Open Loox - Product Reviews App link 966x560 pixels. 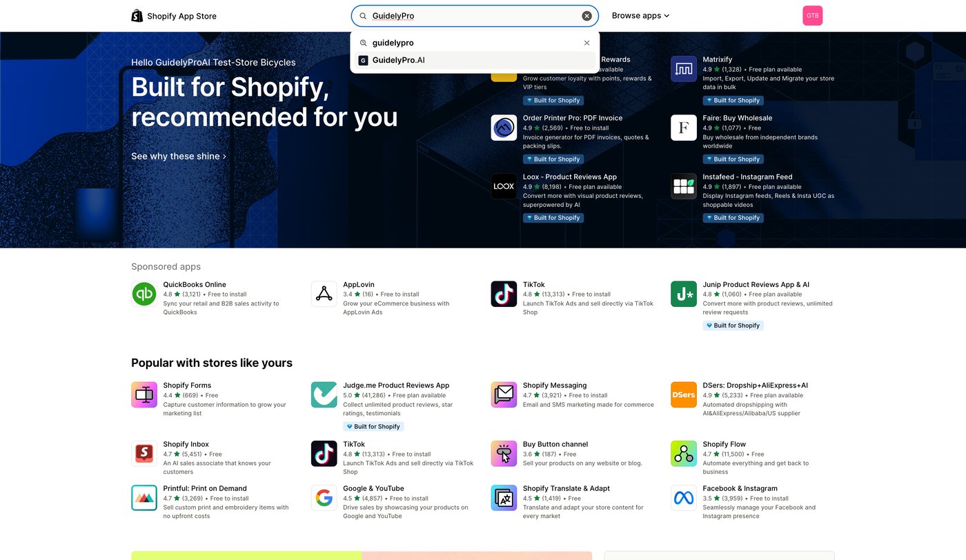point(570,177)
